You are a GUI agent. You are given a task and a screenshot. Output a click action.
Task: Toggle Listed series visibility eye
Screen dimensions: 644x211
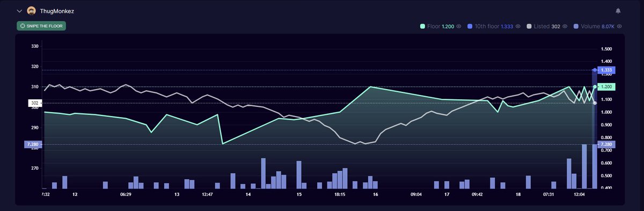point(565,26)
